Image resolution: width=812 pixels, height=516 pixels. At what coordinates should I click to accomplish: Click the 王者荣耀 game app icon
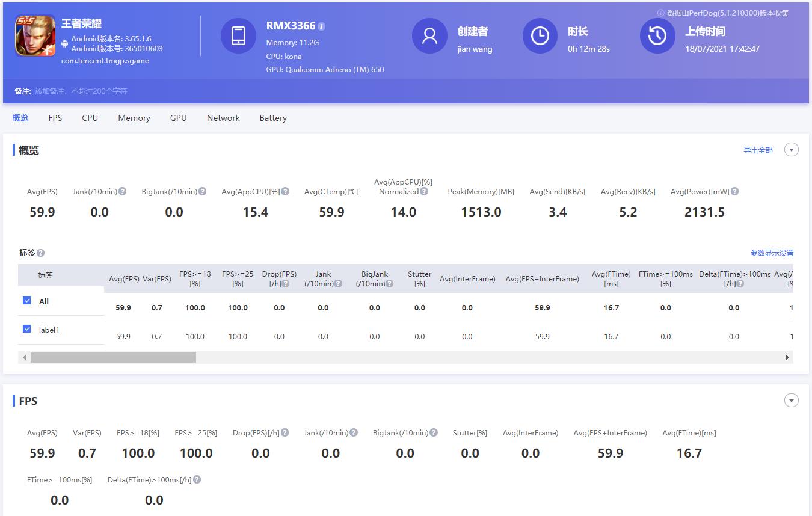[x=35, y=35]
